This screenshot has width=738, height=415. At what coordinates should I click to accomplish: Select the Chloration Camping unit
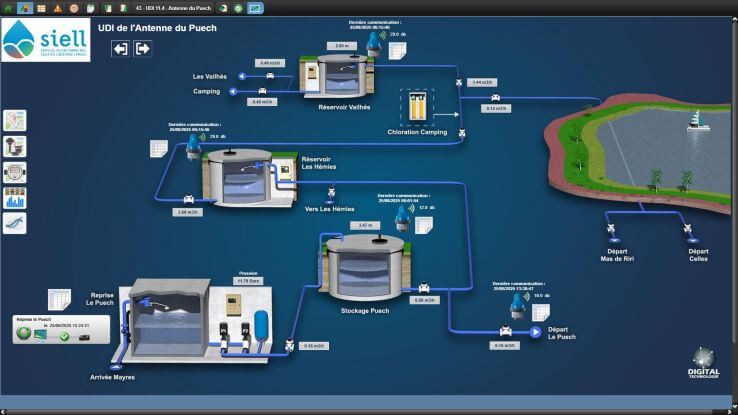point(416,106)
